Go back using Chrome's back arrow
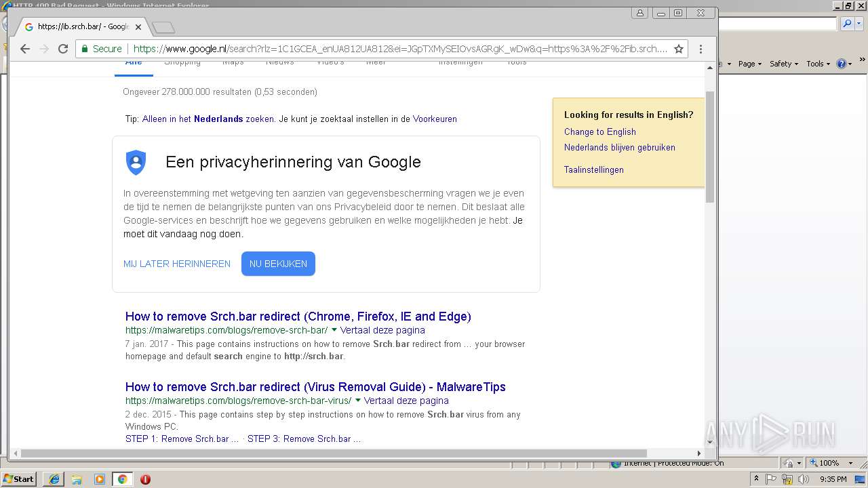The image size is (868, 488). tap(25, 49)
